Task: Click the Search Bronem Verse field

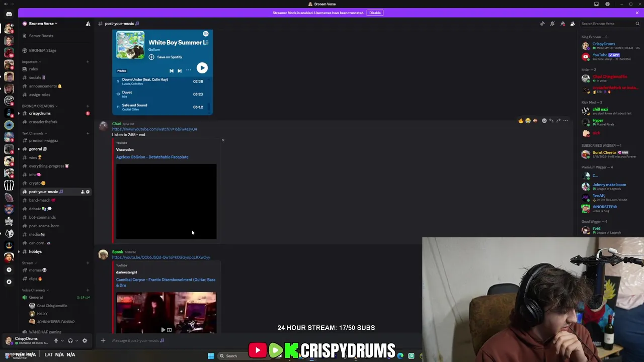Action: (610, 24)
